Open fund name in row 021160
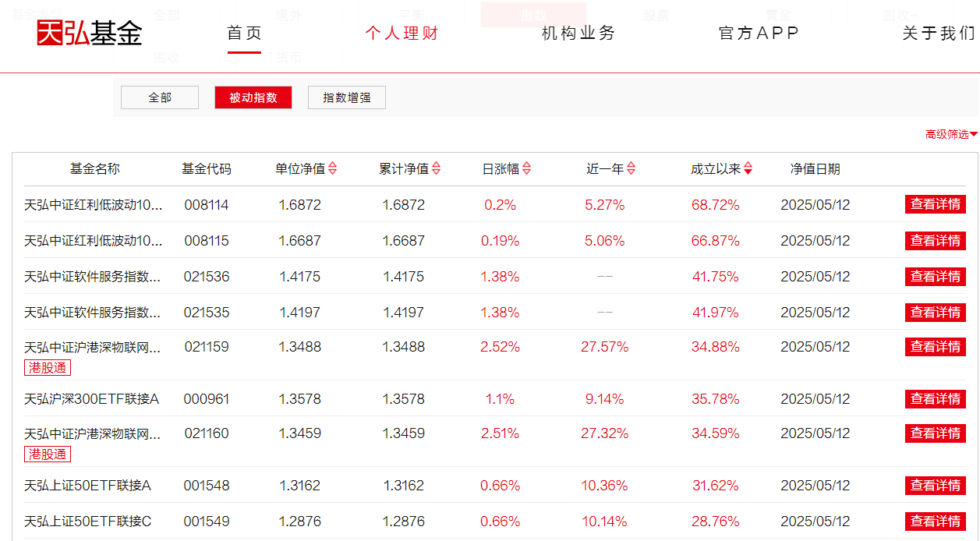This screenshot has height=541, width=980. 94,433
